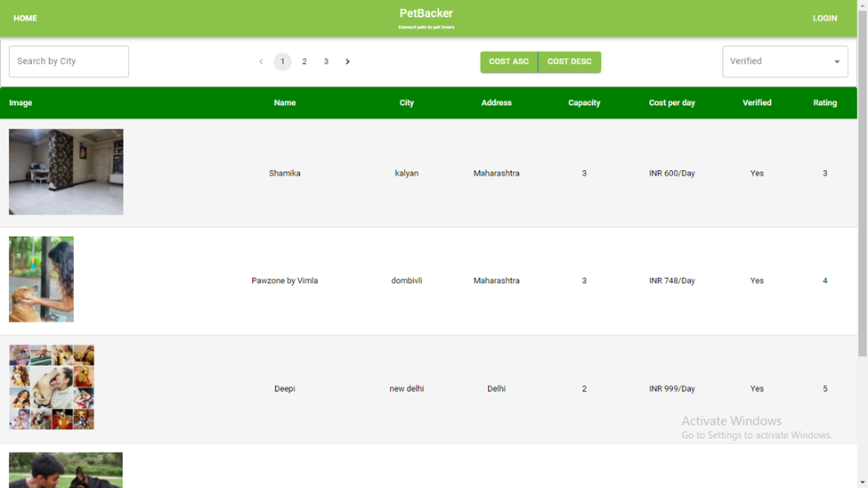Open Deepi's collage photo thumbnail

pos(52,387)
